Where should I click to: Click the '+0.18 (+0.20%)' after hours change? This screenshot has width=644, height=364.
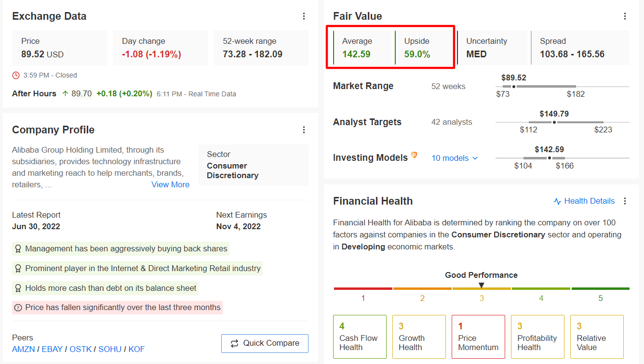tap(124, 94)
